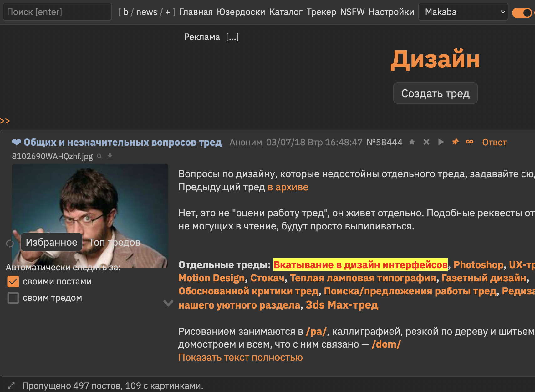Open the b board link in top bar
Screen dimensions: 535x392
(x=126, y=12)
